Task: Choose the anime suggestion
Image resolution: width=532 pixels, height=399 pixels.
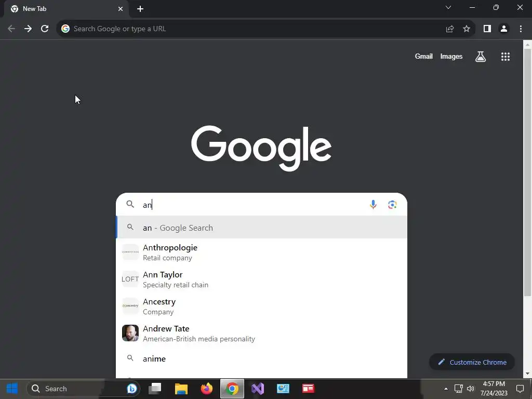Action: [x=262, y=358]
